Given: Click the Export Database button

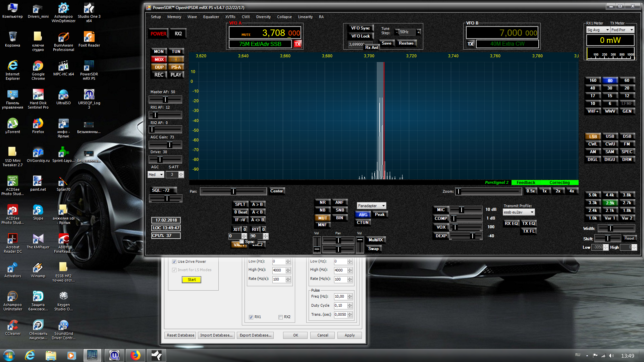Looking at the screenshot, I should [x=255, y=335].
